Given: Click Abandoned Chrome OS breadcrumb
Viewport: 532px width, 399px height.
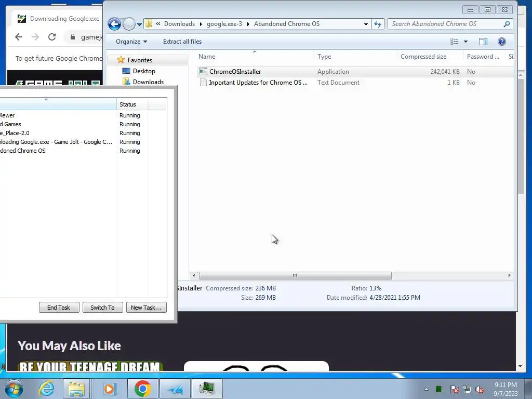Looking at the screenshot, I should 287,24.
